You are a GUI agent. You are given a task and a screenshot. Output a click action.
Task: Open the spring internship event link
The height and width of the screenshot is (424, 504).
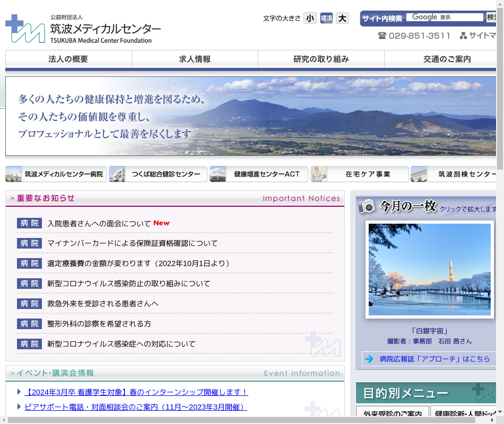tap(136, 392)
